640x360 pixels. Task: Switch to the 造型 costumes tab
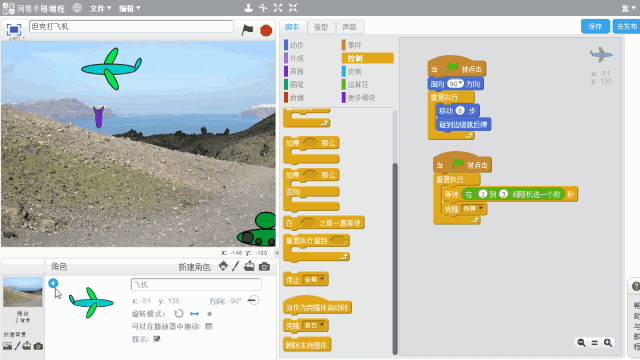tap(321, 27)
